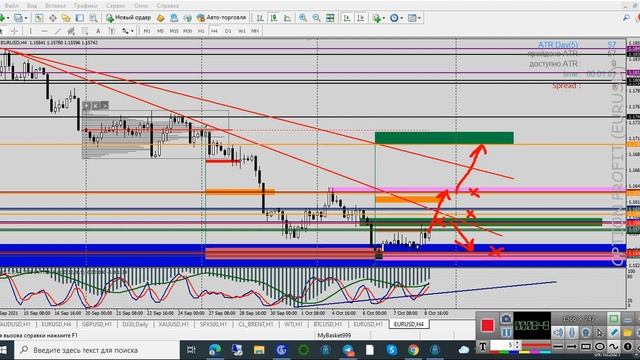Click the recorder line width stepper arrows

(517, 345)
